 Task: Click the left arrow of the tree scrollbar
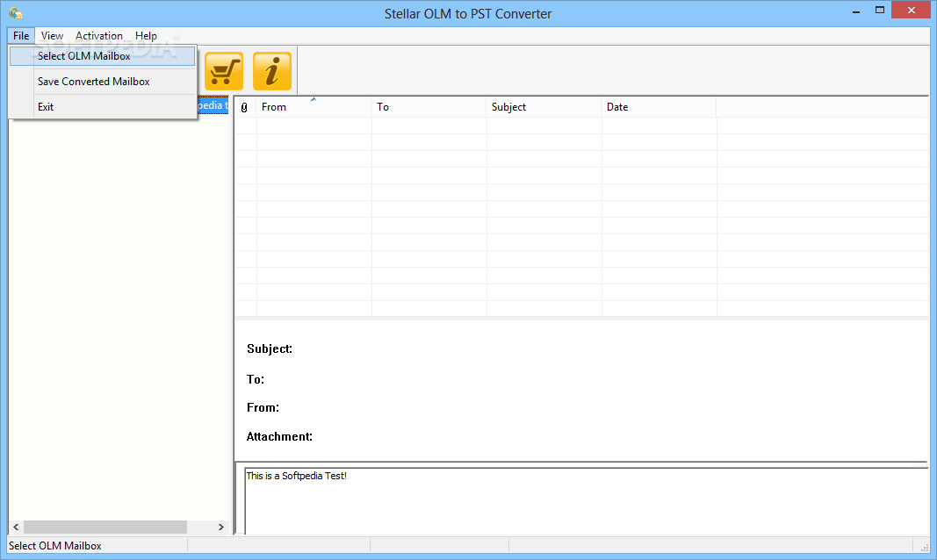[x=16, y=528]
